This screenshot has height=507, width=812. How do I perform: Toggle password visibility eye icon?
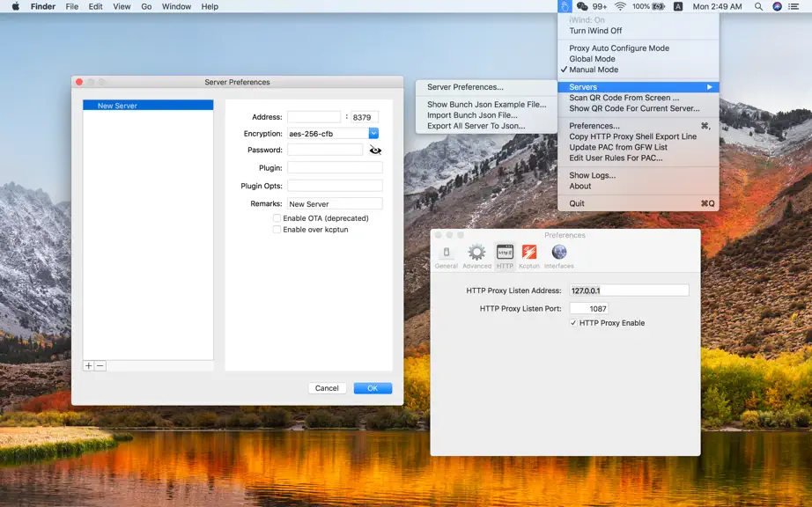click(x=375, y=150)
